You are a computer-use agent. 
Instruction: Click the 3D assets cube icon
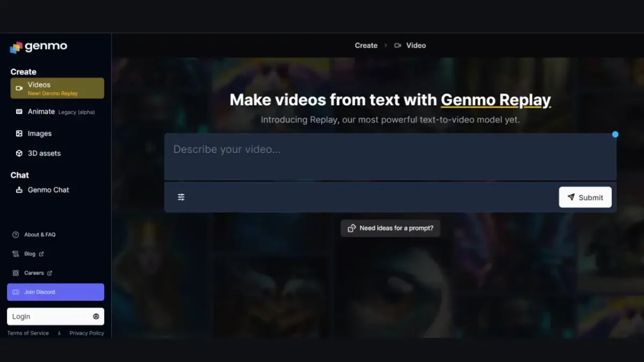pyautogui.click(x=18, y=153)
